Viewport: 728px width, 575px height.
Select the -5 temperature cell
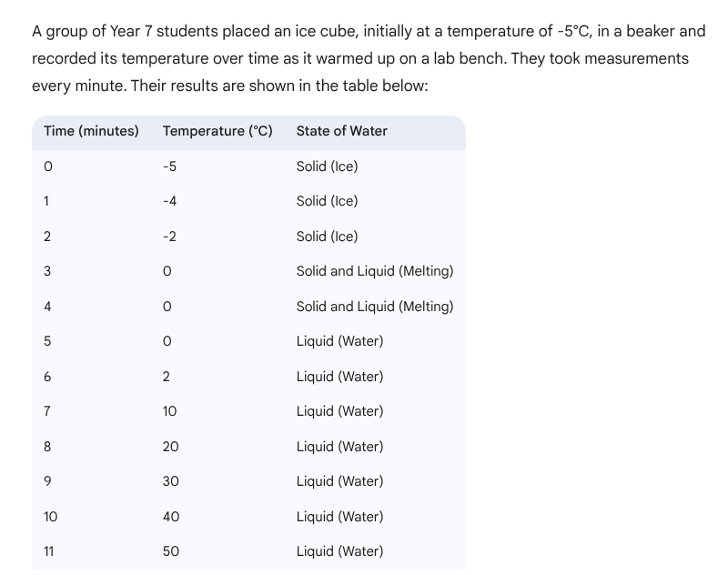pyautogui.click(x=169, y=166)
